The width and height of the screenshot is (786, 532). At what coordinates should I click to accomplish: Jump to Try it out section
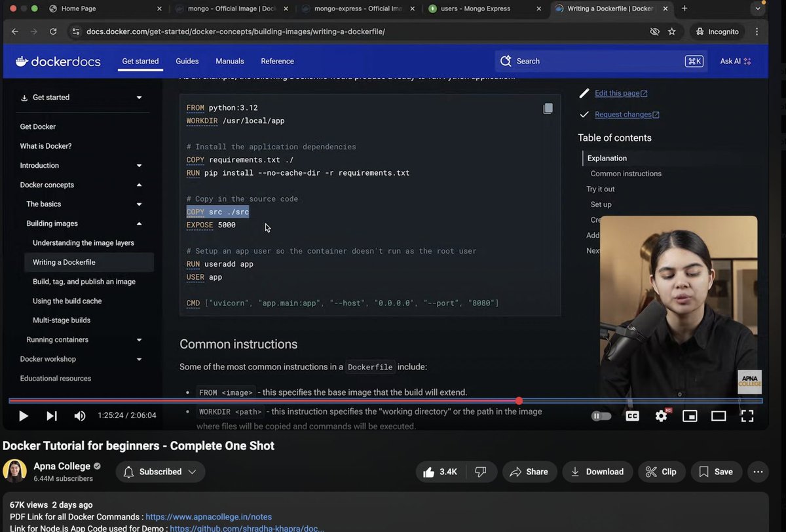point(601,189)
